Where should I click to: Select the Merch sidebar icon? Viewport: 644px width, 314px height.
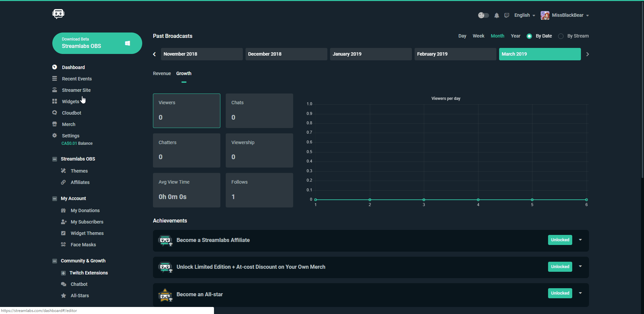click(x=54, y=124)
